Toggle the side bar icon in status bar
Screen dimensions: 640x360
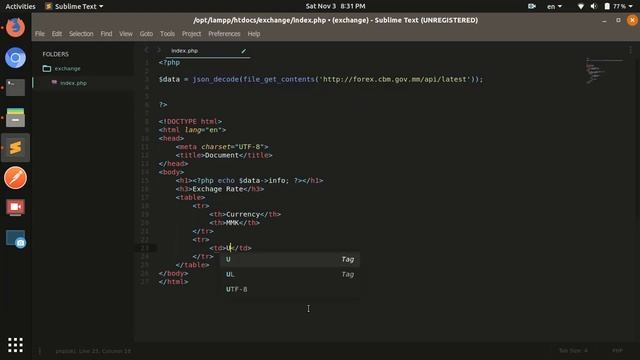(x=40, y=351)
